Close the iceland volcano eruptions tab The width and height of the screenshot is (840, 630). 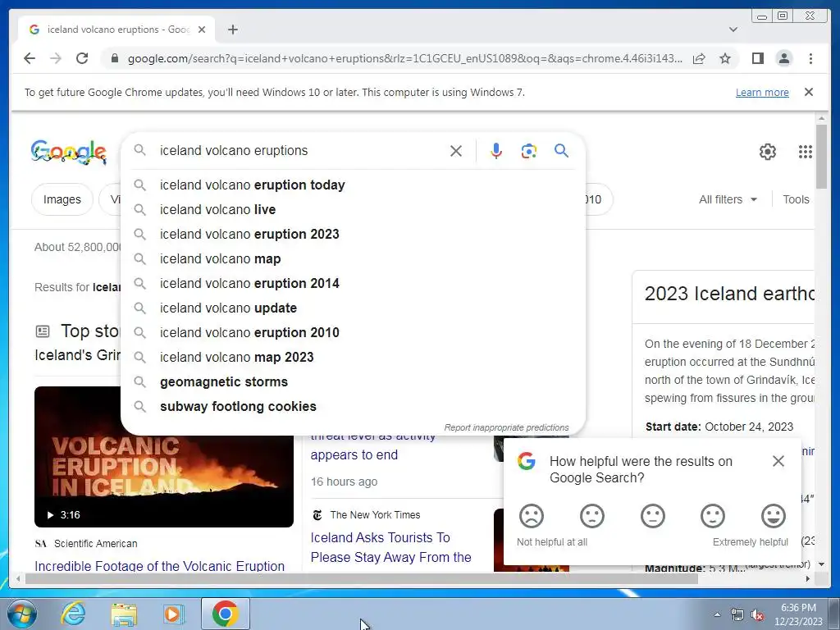click(202, 30)
